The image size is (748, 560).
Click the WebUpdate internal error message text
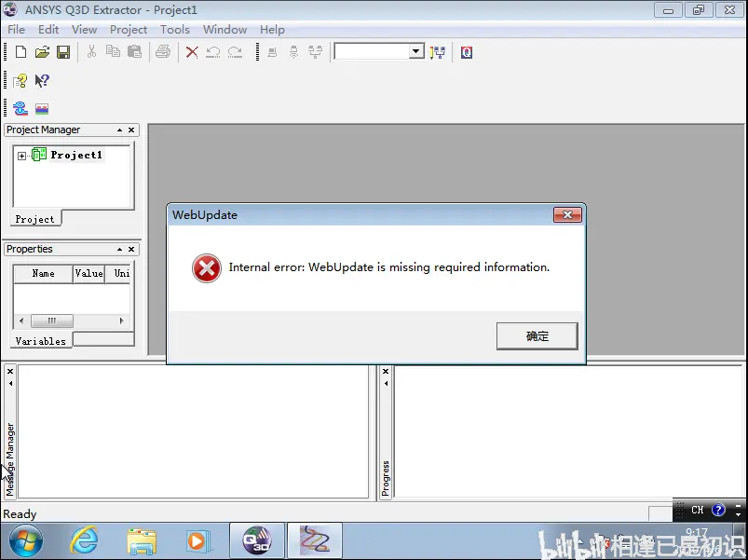388,267
